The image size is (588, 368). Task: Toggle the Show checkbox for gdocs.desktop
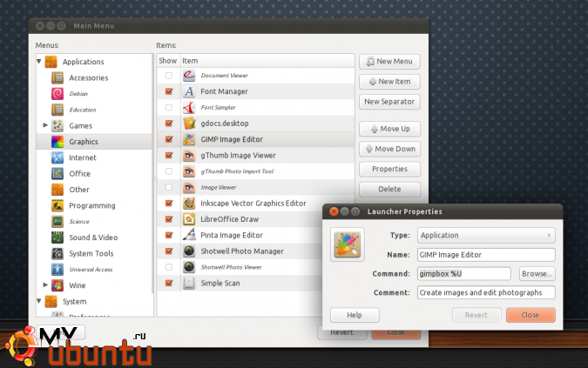(168, 124)
